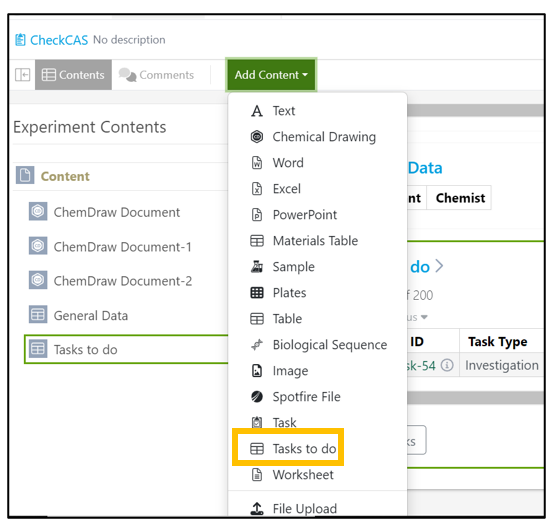The width and height of the screenshot is (551, 523).
Task: Collapse the sidebar panel icon
Action: (x=22, y=75)
